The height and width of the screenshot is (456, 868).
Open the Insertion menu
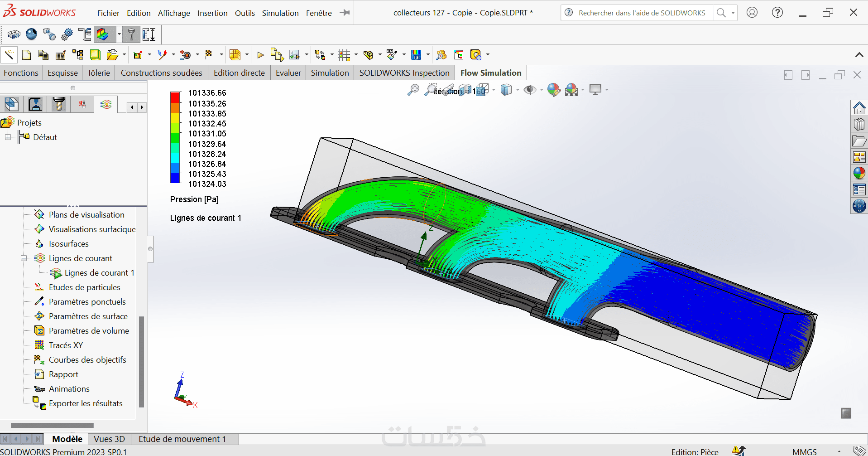tap(212, 13)
